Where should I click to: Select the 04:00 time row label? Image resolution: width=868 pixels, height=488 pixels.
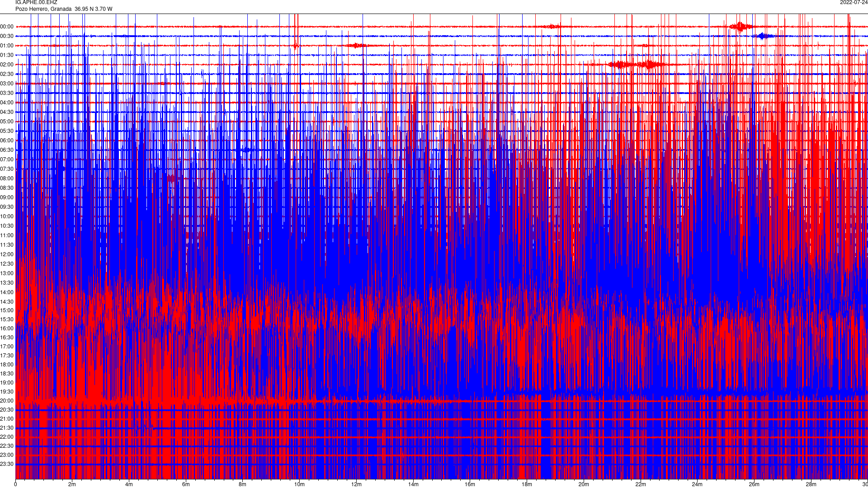(7, 103)
